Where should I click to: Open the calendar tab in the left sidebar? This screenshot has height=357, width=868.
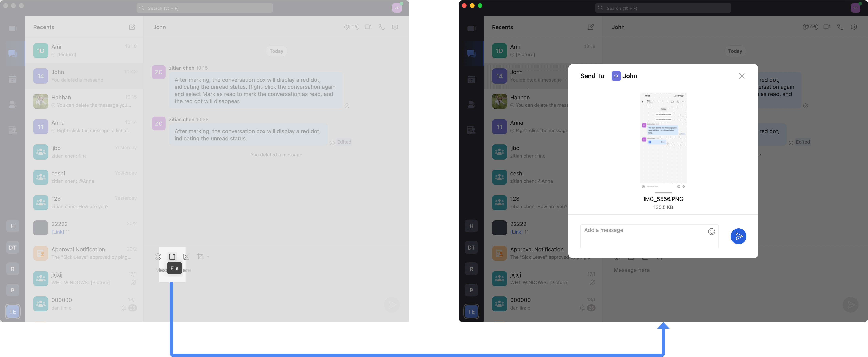click(x=12, y=79)
